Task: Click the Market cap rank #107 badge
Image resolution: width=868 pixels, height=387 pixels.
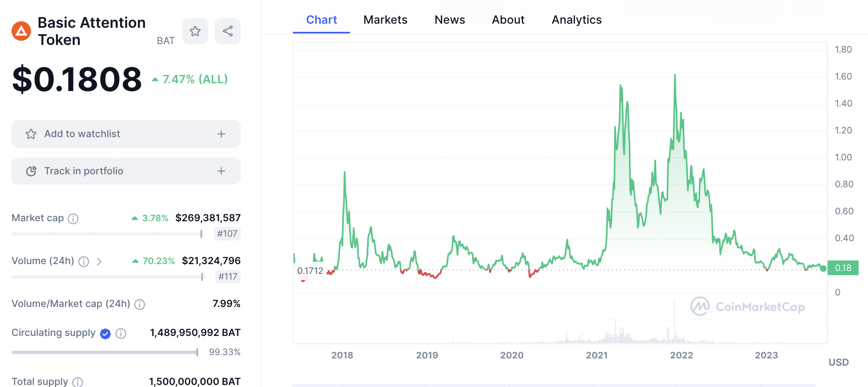Action: point(227,234)
